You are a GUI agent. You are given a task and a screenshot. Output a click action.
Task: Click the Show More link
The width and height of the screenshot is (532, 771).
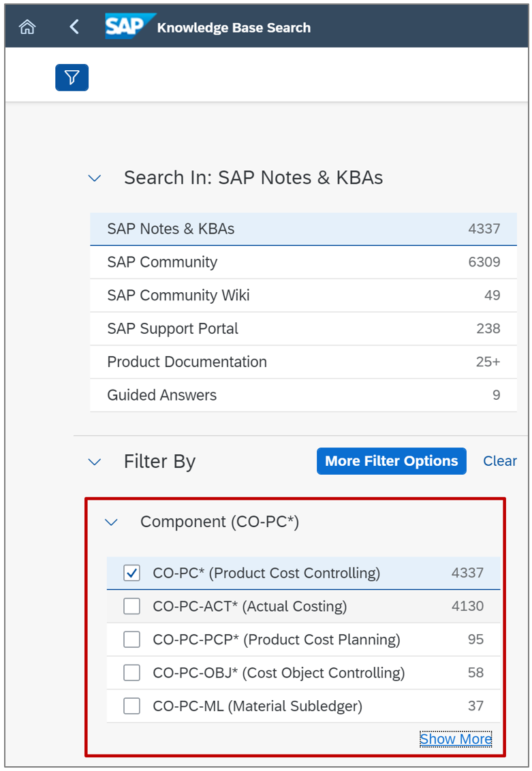[456, 739]
